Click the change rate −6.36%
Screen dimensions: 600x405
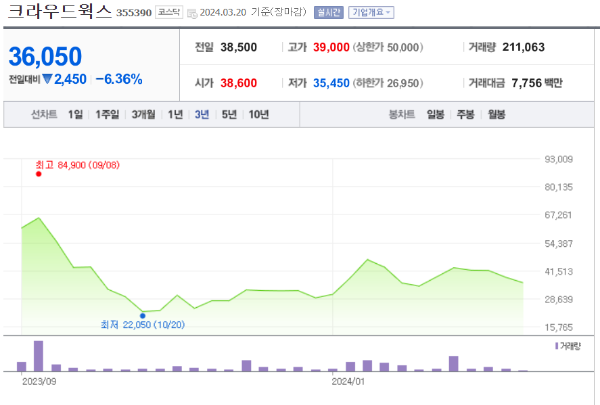tap(119, 79)
